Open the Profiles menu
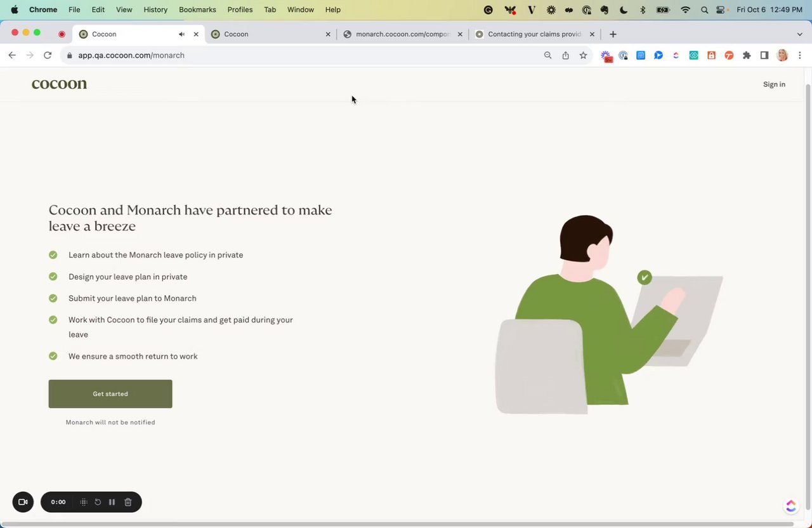The width and height of the screenshot is (812, 528). point(240,10)
